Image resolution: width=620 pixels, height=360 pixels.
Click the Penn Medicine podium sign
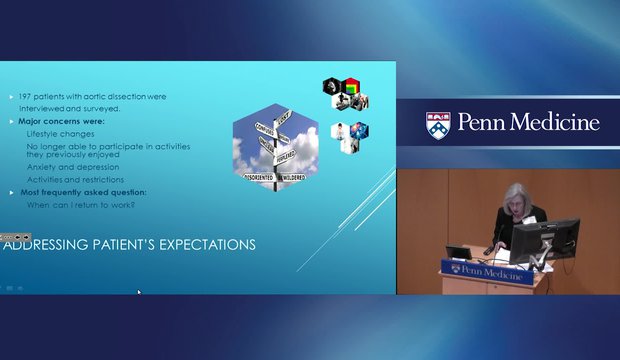(487, 272)
